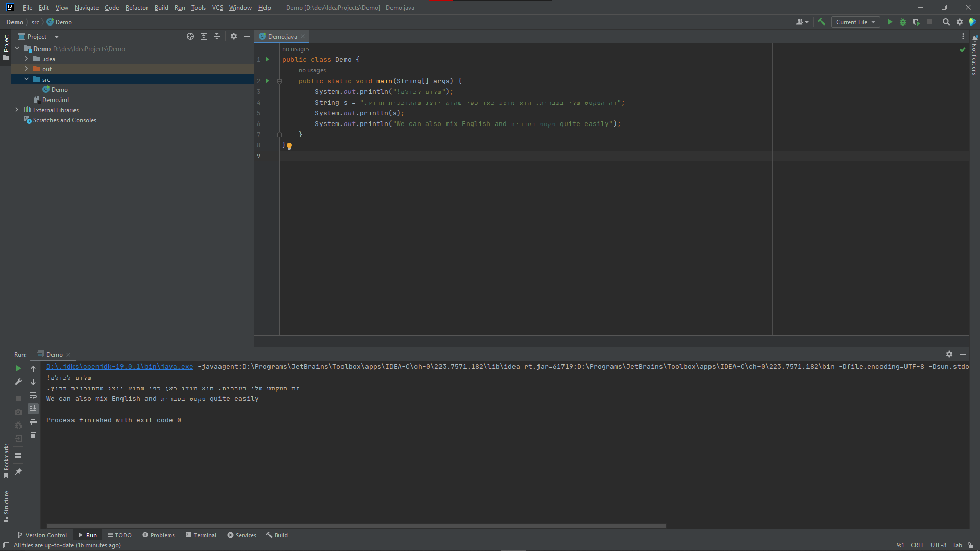Print the console output
Image resolution: width=980 pixels, height=551 pixels.
(33, 422)
